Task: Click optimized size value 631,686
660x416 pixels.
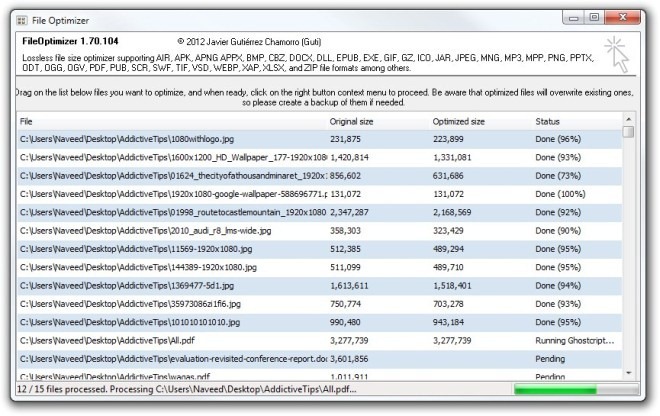Action: (448, 176)
